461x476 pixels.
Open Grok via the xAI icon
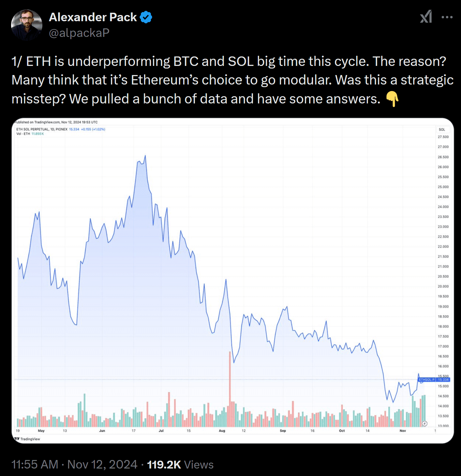[x=426, y=17]
